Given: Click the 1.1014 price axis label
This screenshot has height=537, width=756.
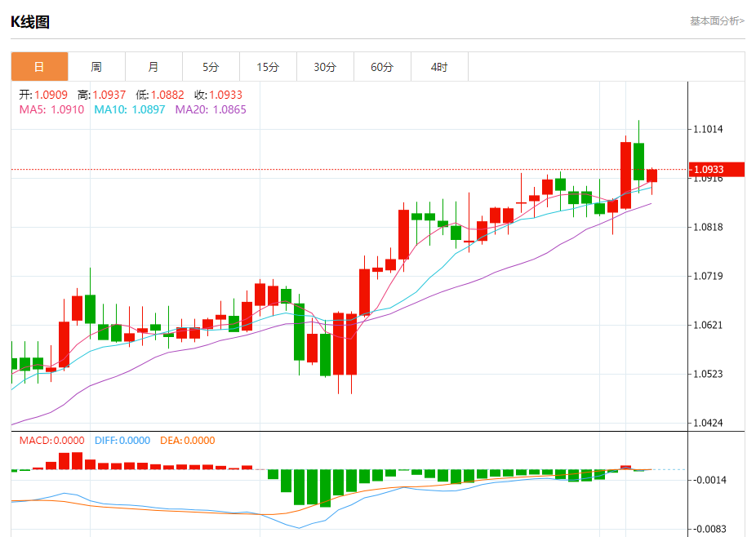Looking at the screenshot, I should point(708,129).
